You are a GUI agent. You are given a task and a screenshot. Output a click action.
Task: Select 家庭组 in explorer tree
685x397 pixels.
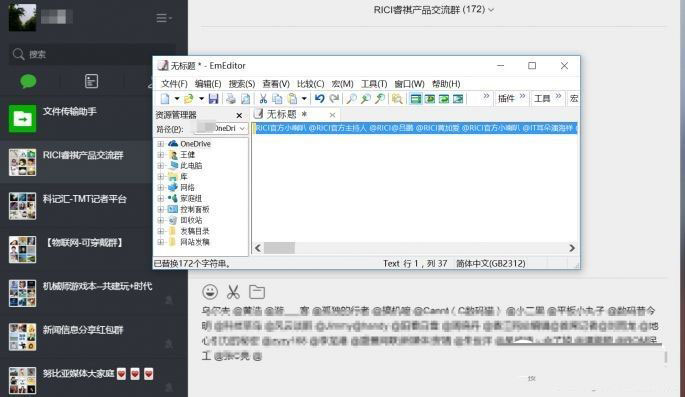click(191, 198)
